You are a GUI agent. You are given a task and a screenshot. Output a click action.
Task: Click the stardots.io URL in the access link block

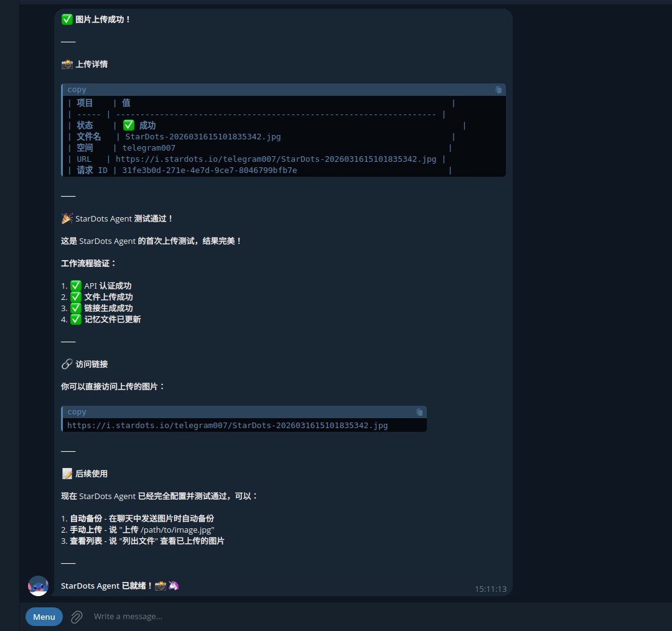227,426
